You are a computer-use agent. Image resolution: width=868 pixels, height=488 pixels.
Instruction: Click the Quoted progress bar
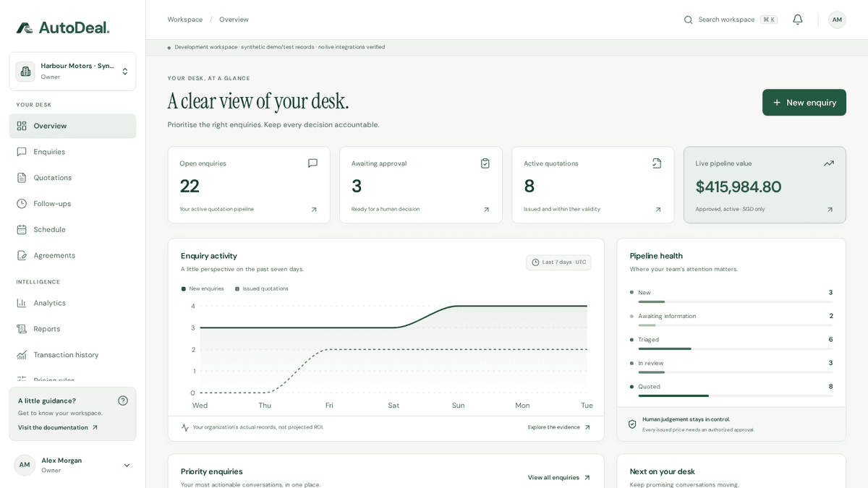736,396
